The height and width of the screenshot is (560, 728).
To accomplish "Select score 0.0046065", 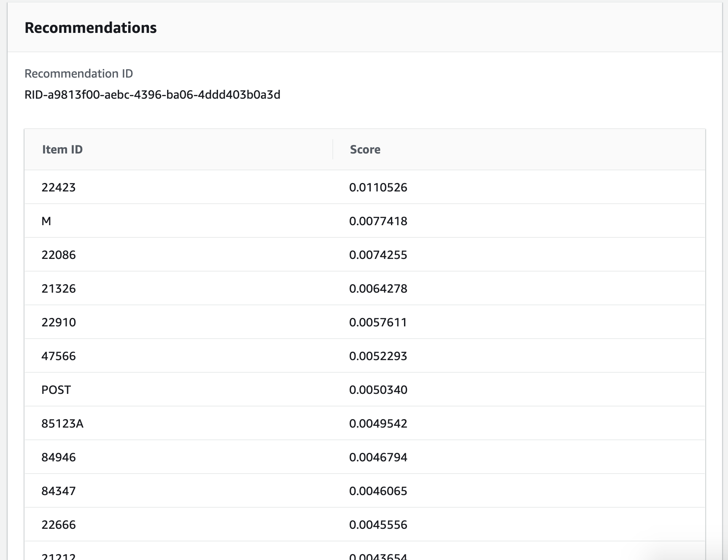I will (x=378, y=491).
